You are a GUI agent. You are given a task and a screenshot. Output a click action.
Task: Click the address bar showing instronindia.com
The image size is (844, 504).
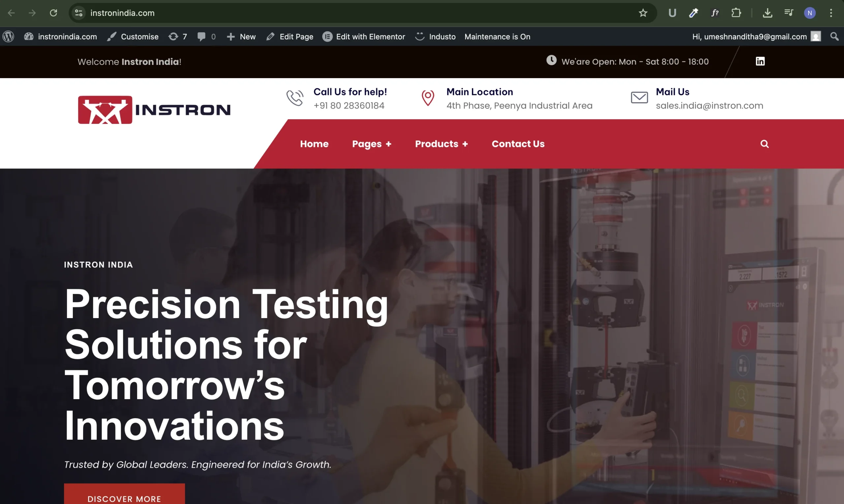[122, 13]
